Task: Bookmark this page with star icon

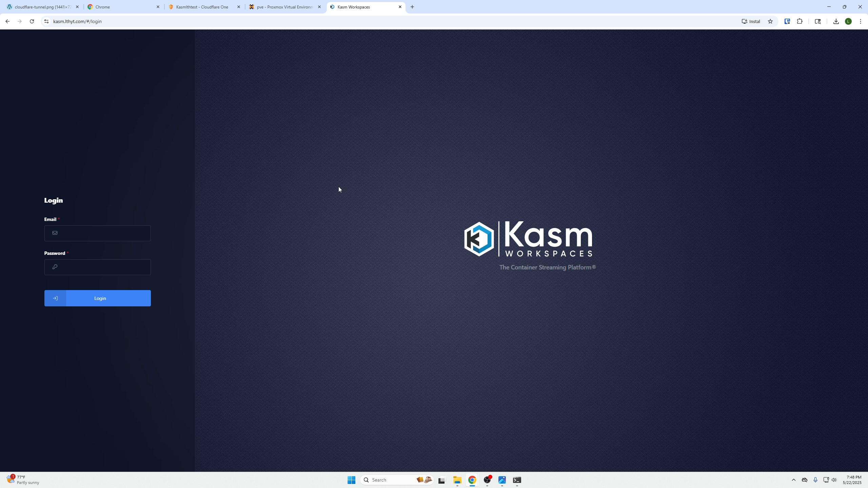Action: pyautogui.click(x=770, y=21)
